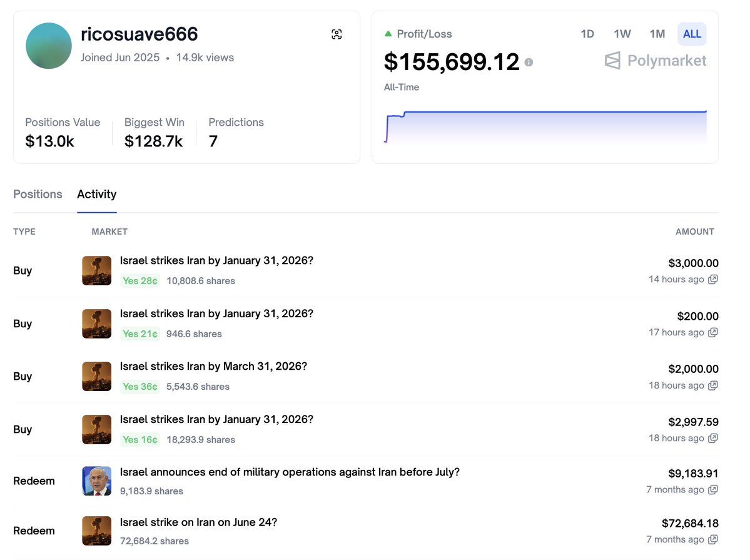This screenshot has height=560, width=750.
Task: Switch to the Positions tab
Action: [38, 194]
